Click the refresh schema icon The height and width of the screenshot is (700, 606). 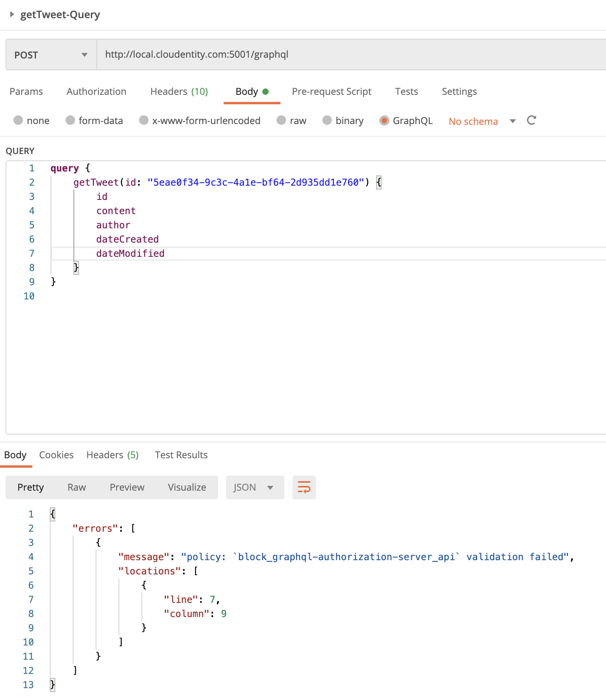(x=531, y=120)
